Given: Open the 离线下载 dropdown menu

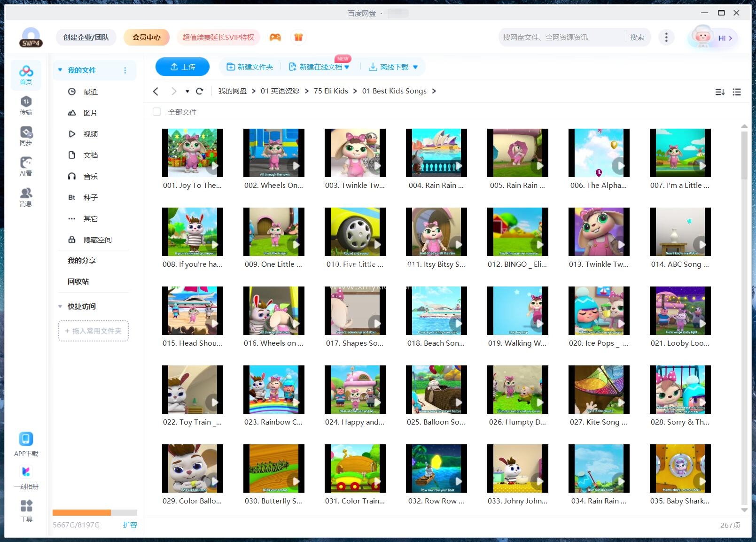Looking at the screenshot, I should pyautogui.click(x=415, y=67).
